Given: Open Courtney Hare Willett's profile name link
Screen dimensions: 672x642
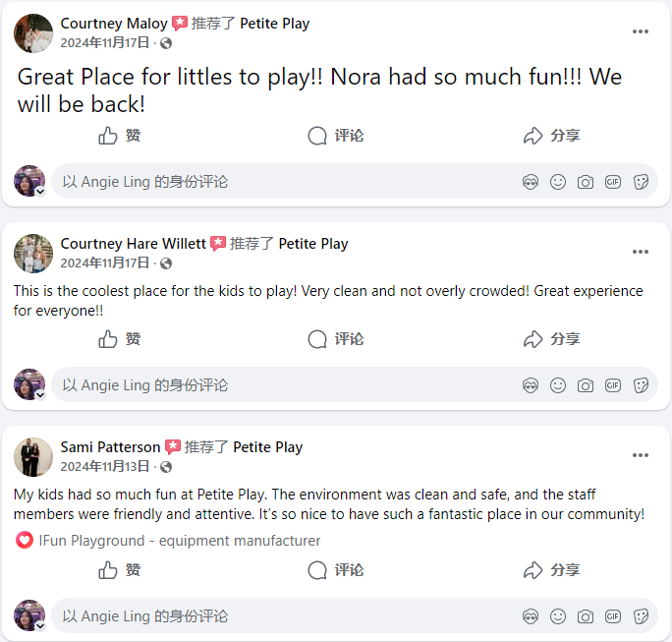Looking at the screenshot, I should coord(133,244).
